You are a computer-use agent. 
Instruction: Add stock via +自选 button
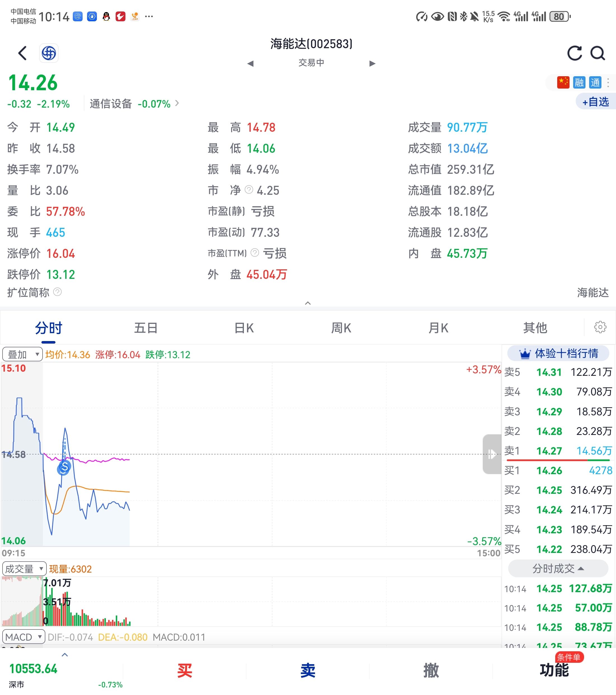(595, 102)
